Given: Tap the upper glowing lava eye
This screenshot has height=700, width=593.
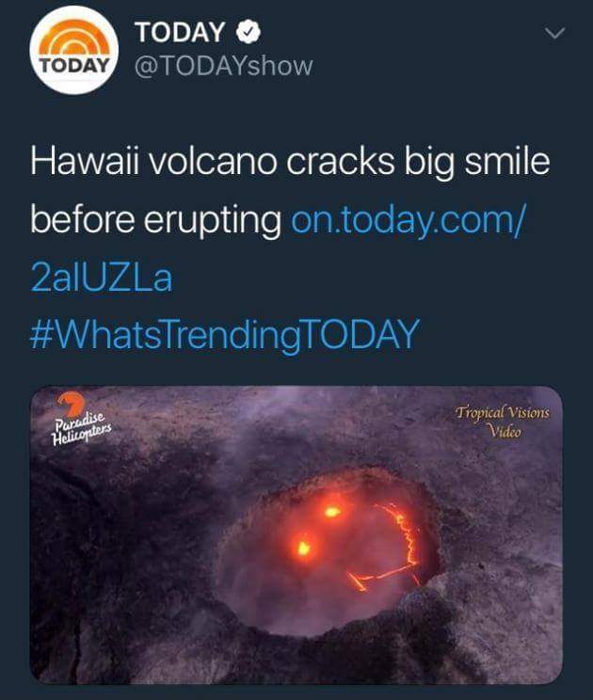Looking at the screenshot, I should coord(331,512).
